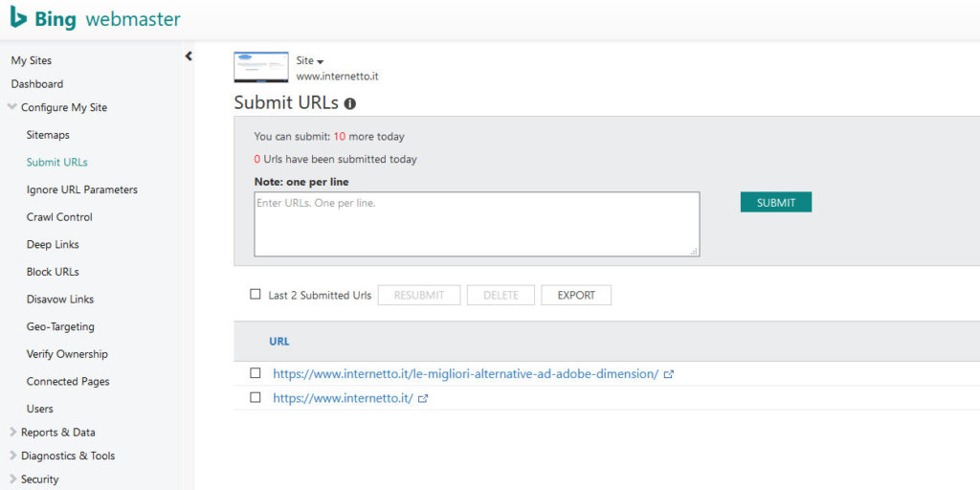The width and height of the screenshot is (980, 490).
Task: Open the Submit URLs info icon
Action: click(350, 103)
